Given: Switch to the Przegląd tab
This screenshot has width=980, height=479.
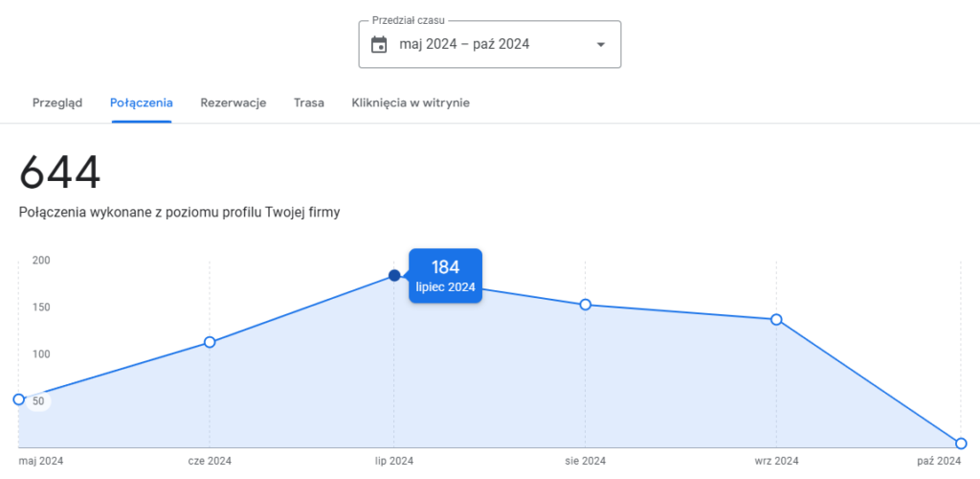Looking at the screenshot, I should click(x=57, y=103).
